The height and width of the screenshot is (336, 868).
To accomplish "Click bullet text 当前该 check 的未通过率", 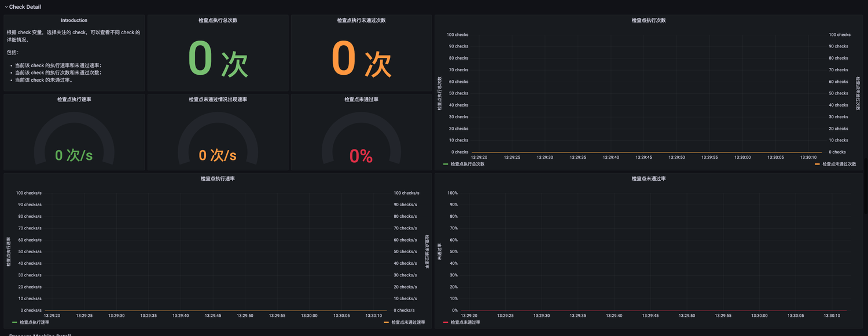I will (x=45, y=80).
